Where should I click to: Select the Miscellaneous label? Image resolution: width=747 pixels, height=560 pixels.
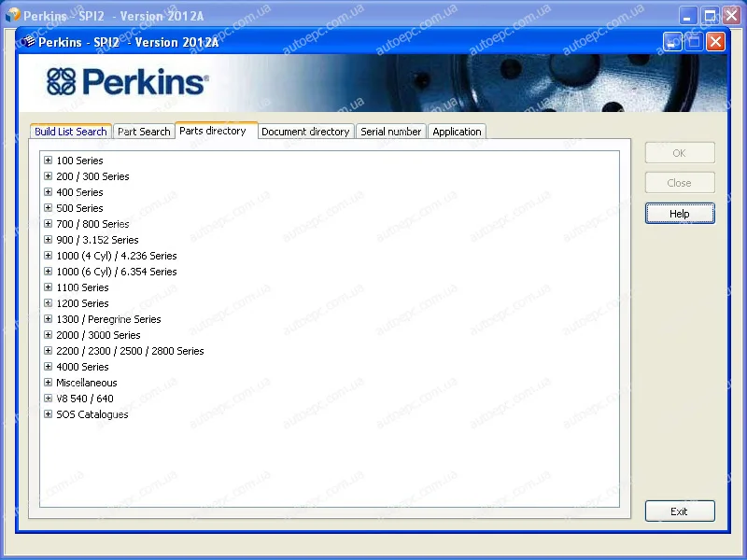click(x=86, y=383)
